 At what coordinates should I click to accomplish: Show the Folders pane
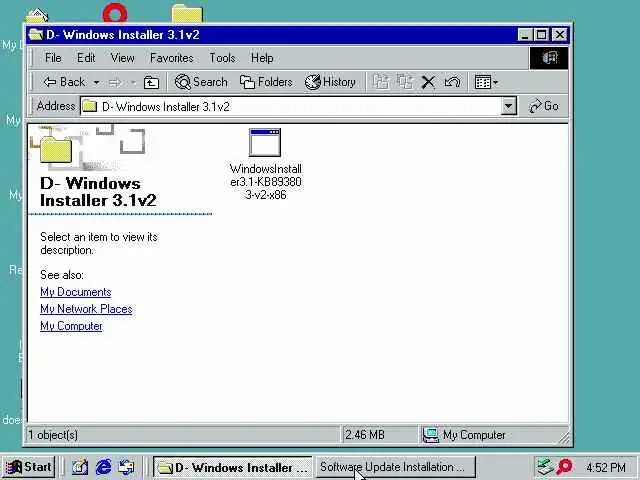pos(266,82)
